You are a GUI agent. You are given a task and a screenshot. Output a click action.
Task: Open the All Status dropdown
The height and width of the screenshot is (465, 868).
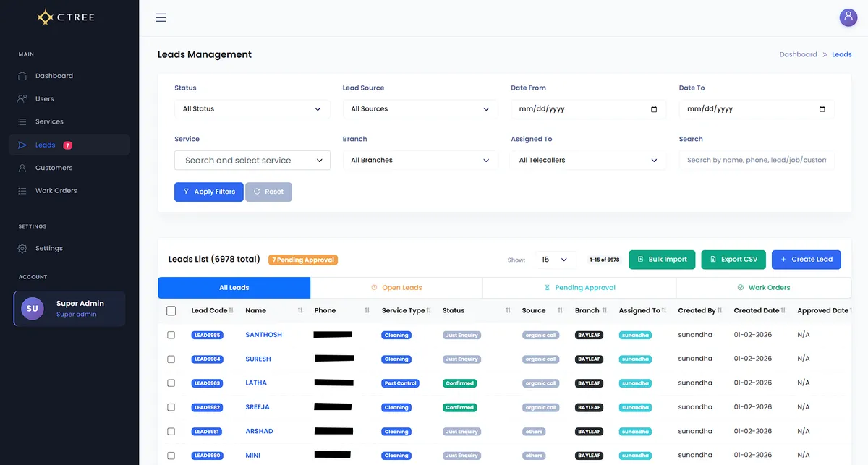(x=252, y=109)
